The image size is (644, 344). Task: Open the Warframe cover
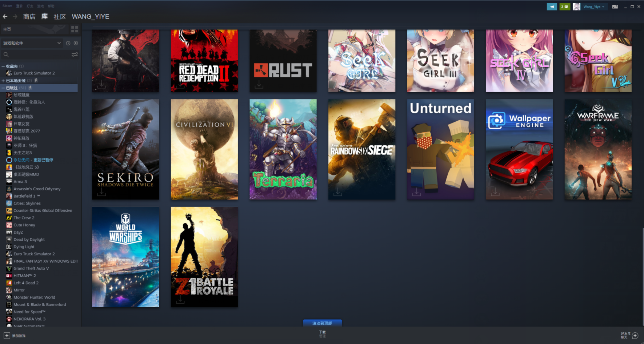click(x=598, y=149)
